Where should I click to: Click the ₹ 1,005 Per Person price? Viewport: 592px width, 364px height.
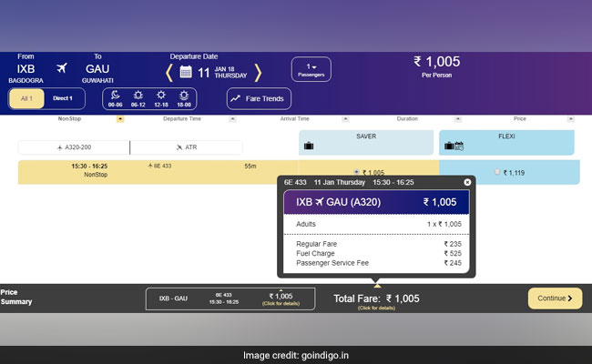(x=437, y=66)
